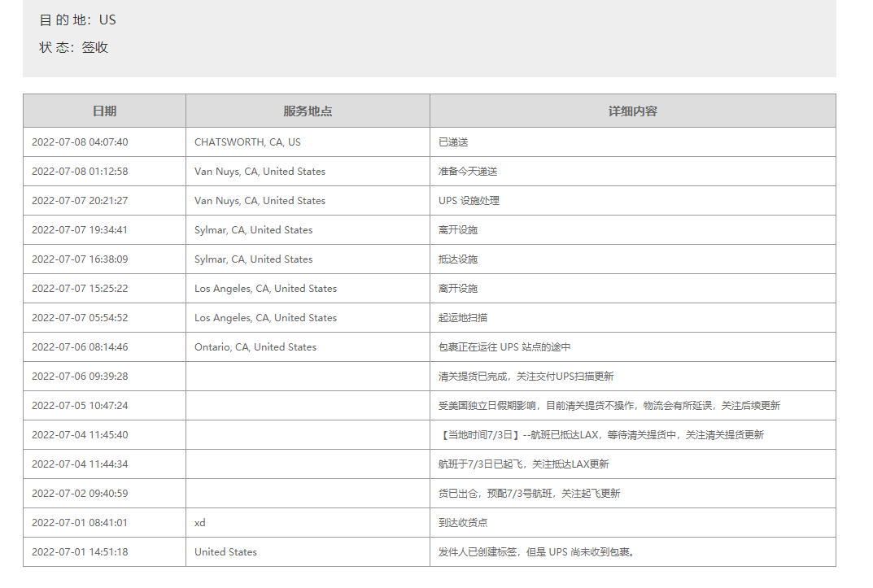Select the UPS 设施处理 detail cell
Screen dimensions: 873x588
click(469, 201)
